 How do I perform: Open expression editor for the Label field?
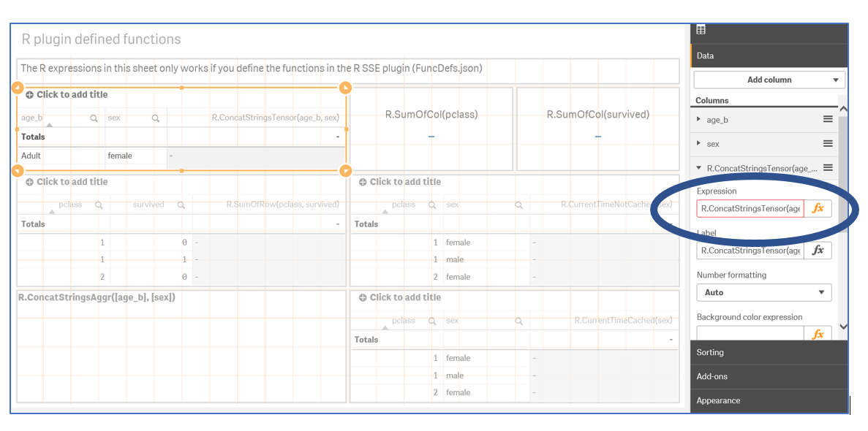coord(818,251)
